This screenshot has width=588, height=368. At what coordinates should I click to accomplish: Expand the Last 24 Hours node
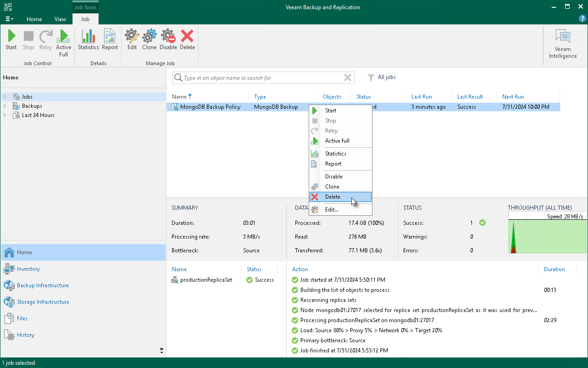click(5, 115)
